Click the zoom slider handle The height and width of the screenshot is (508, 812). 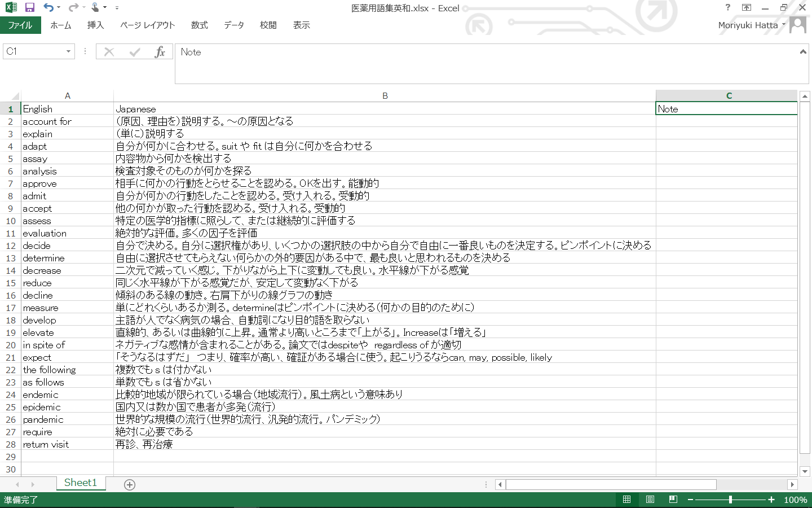pyautogui.click(x=730, y=500)
